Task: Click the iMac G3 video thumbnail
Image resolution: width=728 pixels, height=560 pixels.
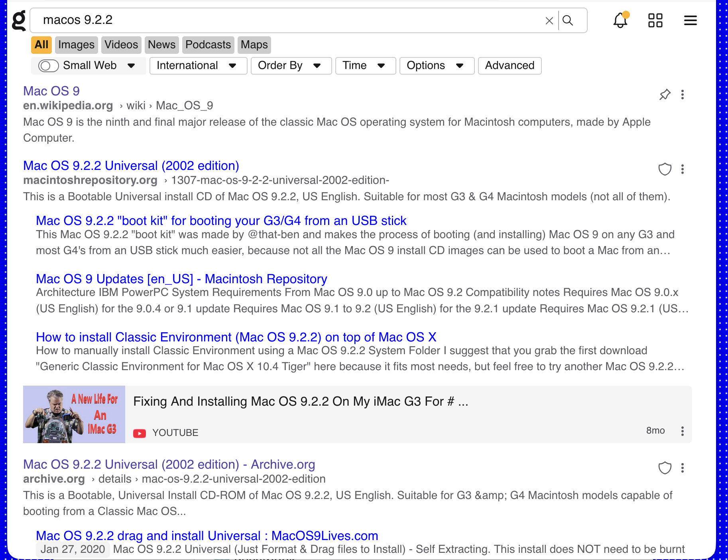Action: click(x=74, y=414)
